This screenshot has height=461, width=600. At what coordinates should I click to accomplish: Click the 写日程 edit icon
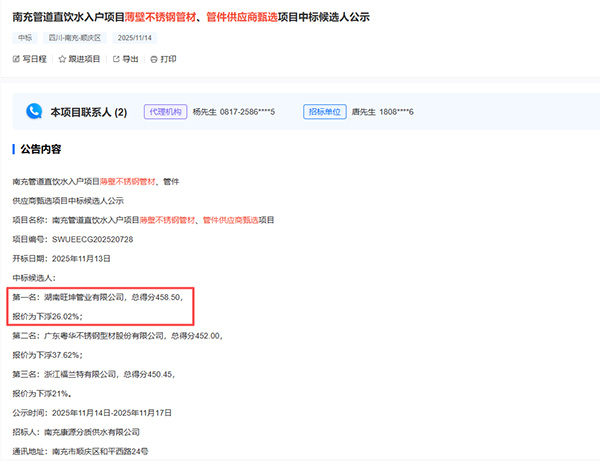coord(16,59)
